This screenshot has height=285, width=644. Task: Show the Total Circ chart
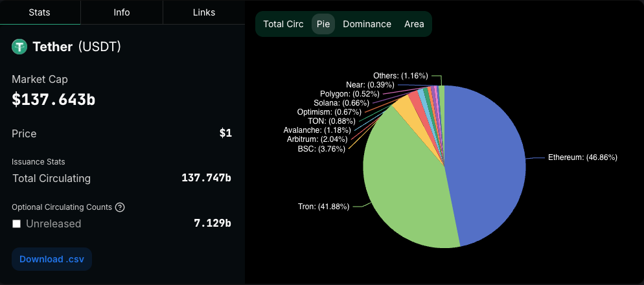[283, 24]
